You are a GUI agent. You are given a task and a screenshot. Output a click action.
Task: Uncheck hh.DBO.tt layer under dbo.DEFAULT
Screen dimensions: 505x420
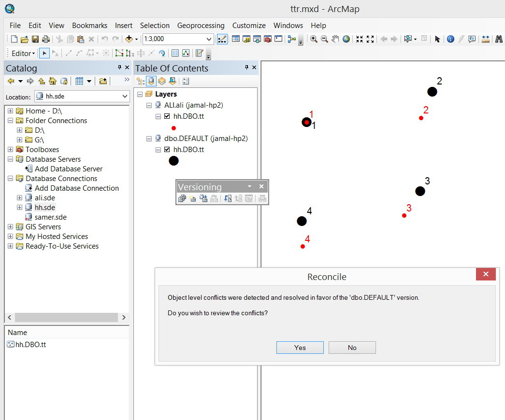[167, 149]
